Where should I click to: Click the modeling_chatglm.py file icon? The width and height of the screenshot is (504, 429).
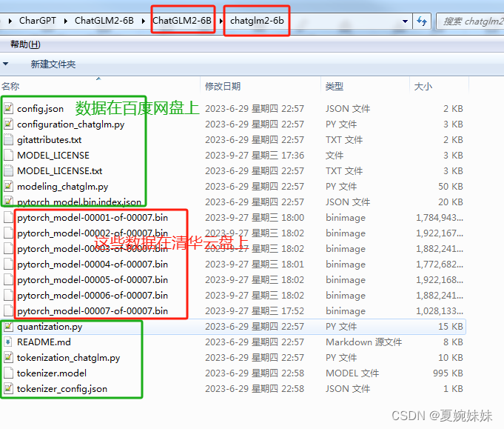click(x=8, y=186)
